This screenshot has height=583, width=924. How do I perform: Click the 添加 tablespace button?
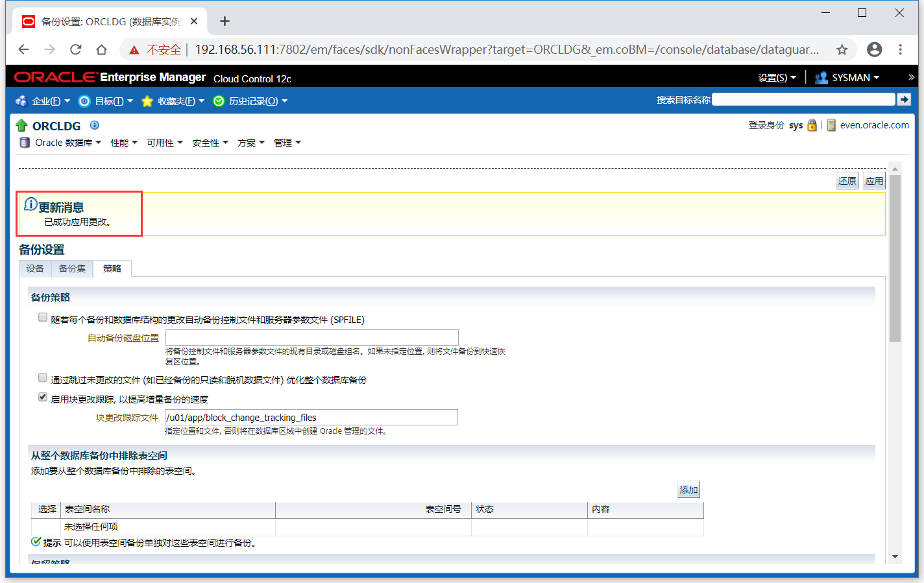pyautogui.click(x=688, y=490)
